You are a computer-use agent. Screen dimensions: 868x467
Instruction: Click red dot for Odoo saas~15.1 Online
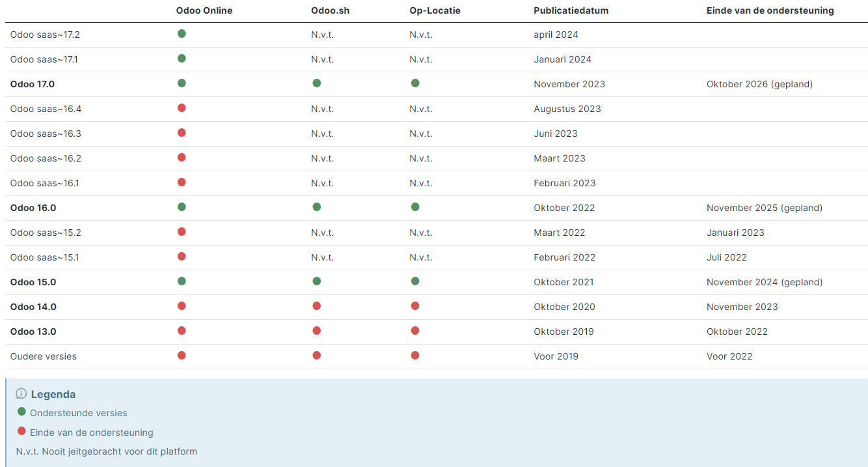tap(182, 256)
